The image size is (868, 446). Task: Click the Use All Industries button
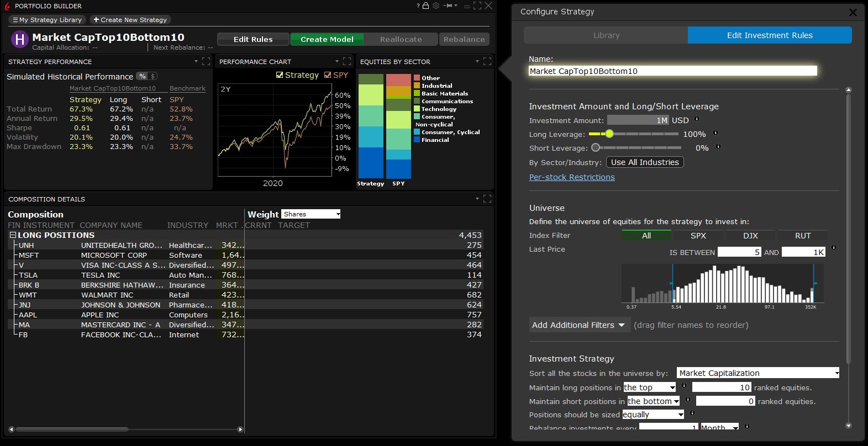click(x=645, y=162)
